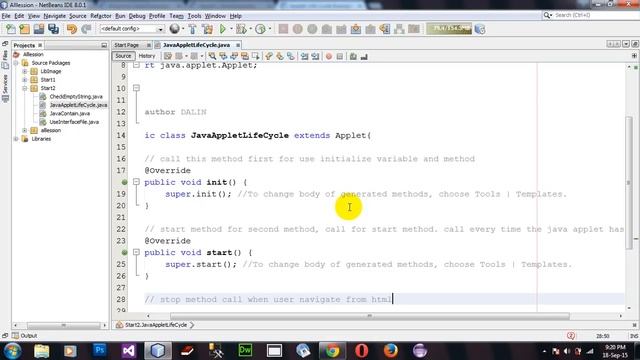Click the Shift Line Right icon
The image size is (640, 360).
pyautogui.click(x=315, y=56)
